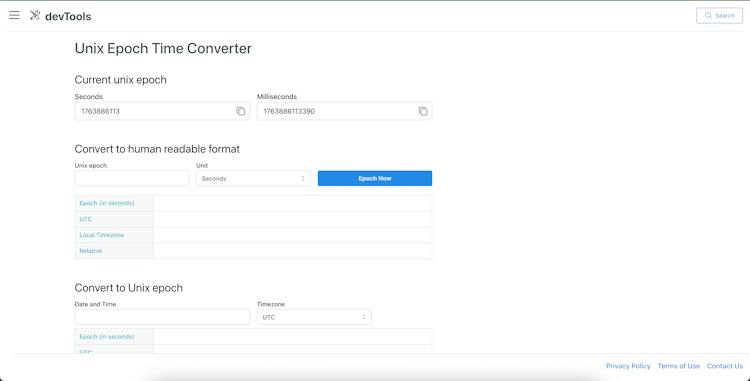The width and height of the screenshot is (750, 381).
Task: Click the devTools home title
Action: coord(68,16)
